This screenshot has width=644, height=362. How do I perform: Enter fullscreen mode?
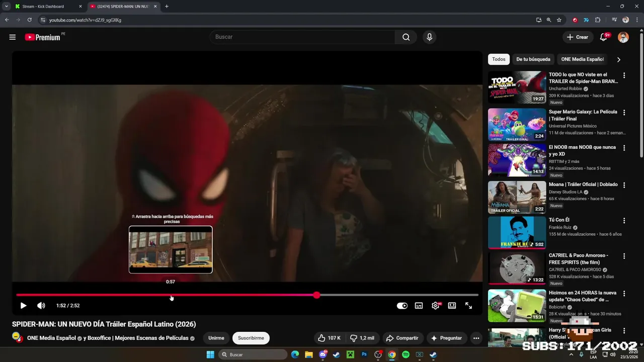(468, 306)
